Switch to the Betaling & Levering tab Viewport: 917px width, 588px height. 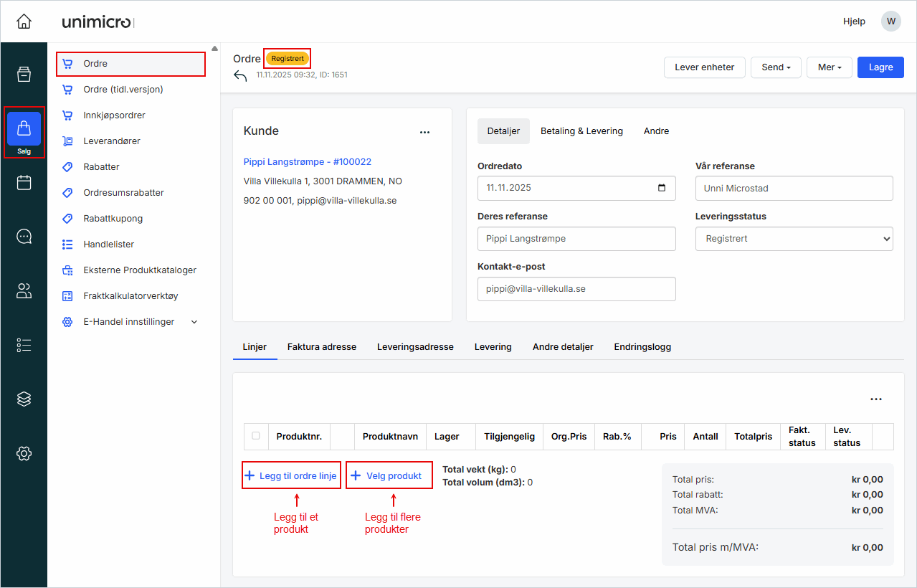point(581,131)
